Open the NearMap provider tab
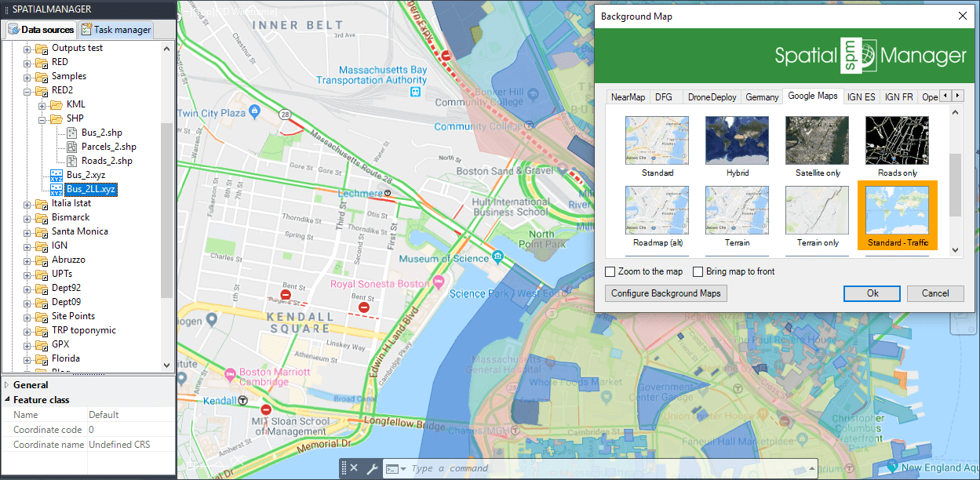Viewport: 980px width, 480px height. (628, 97)
